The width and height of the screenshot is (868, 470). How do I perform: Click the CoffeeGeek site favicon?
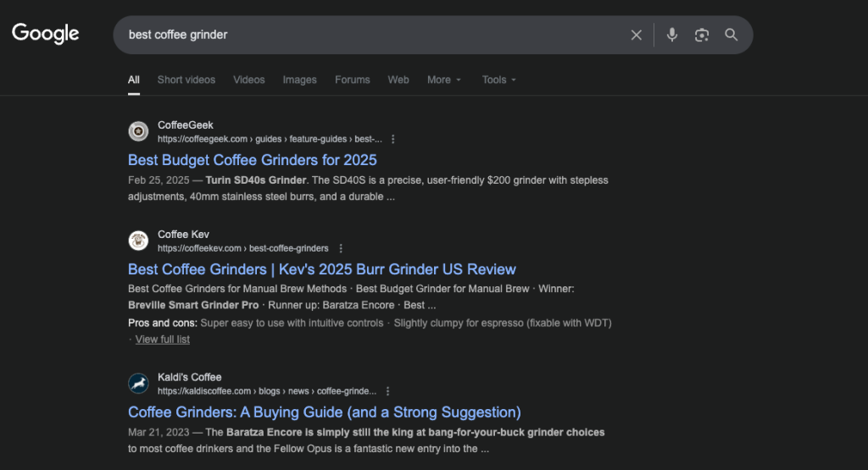(x=138, y=131)
